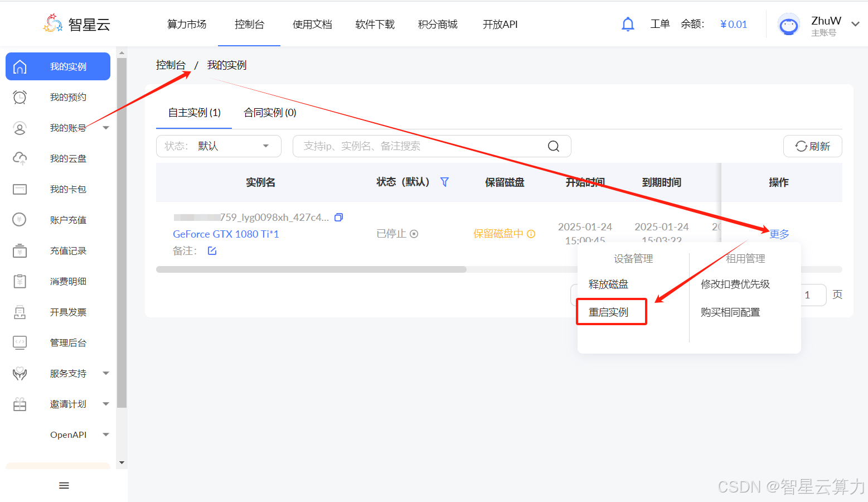Click the ZhuW user avatar
Viewport: 868px width, 502px height.
click(788, 25)
